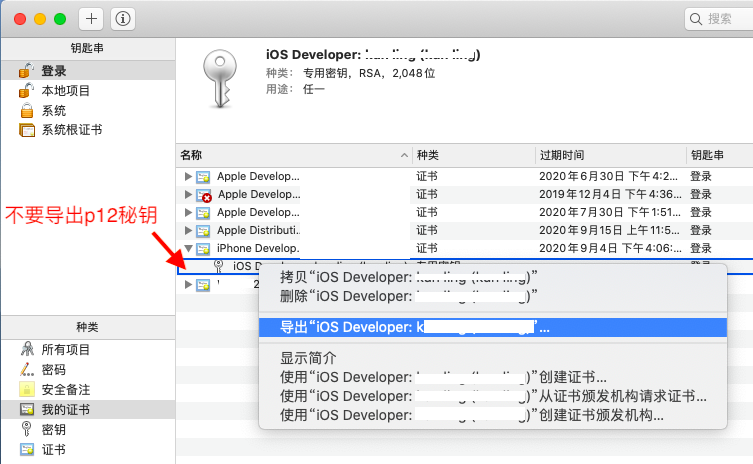
Task: Select the 系统根证书 keychain icon
Action: pos(27,130)
